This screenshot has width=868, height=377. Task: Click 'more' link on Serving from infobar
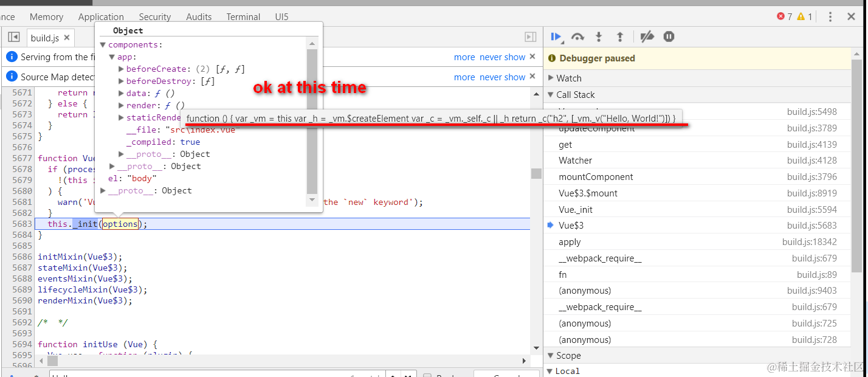tap(464, 57)
